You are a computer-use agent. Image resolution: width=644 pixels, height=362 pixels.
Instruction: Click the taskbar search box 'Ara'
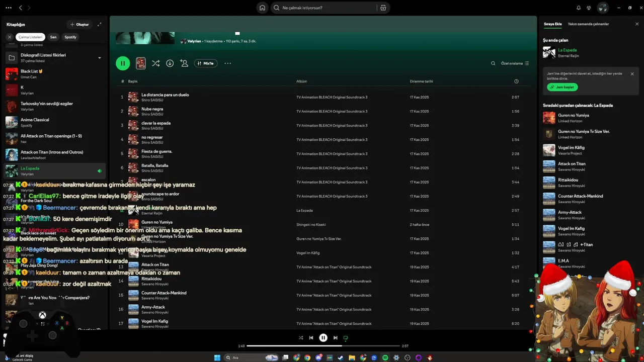pos(252,357)
